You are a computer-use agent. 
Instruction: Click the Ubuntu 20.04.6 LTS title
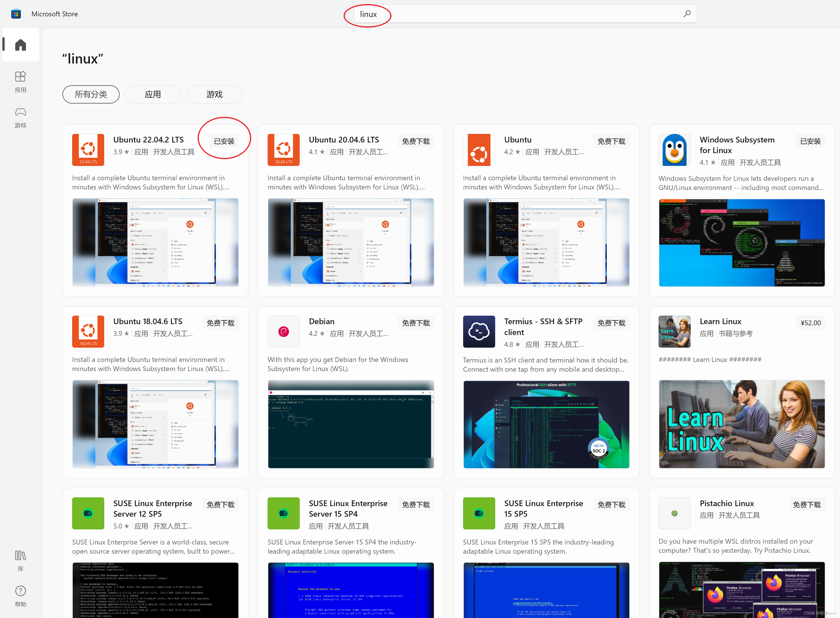coord(344,140)
